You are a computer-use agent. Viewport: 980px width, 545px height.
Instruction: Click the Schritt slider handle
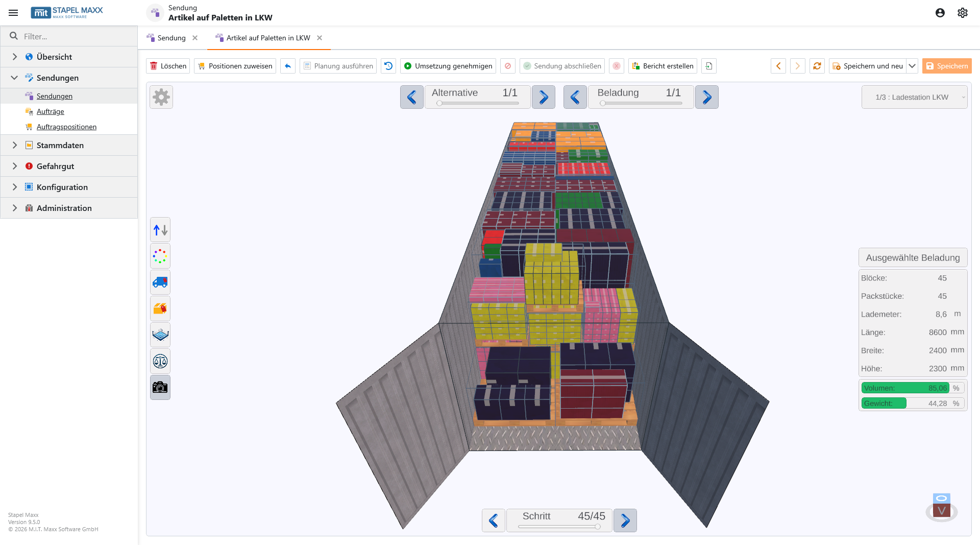point(598,527)
